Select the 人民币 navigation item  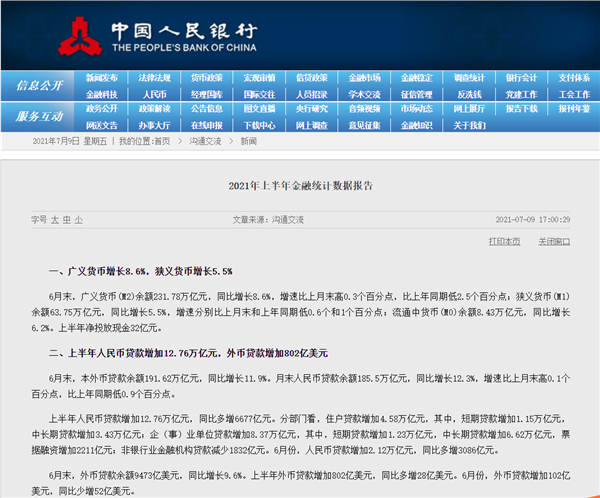(x=154, y=94)
